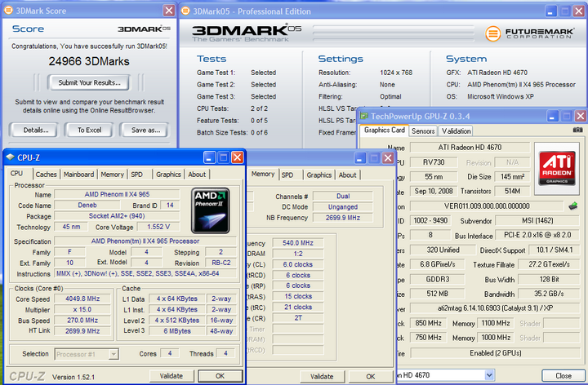Click the 3DMark05 Professional title bar icon
The width and height of the screenshot is (588, 385).
pos(185,11)
